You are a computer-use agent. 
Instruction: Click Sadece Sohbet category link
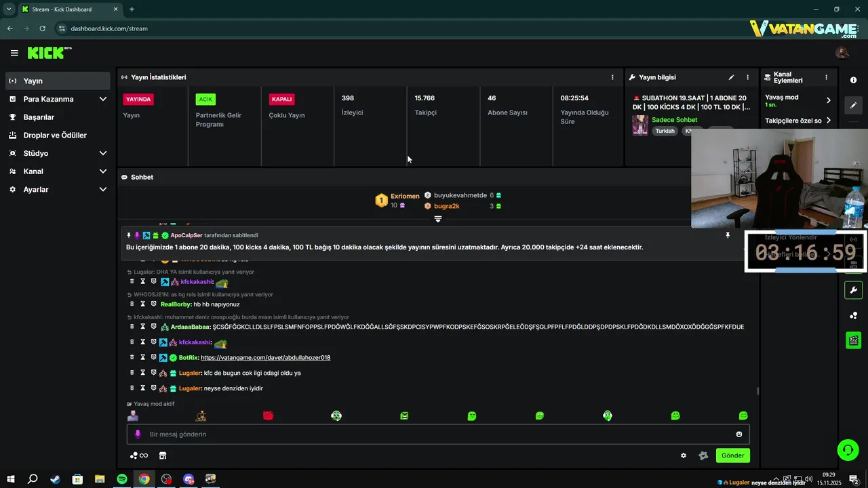point(674,120)
